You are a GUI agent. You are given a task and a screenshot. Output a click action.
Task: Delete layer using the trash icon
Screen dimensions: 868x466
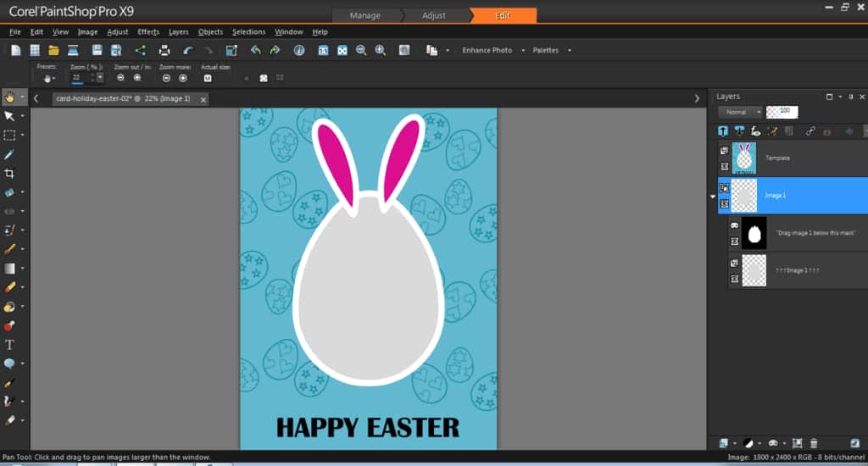[814, 443]
